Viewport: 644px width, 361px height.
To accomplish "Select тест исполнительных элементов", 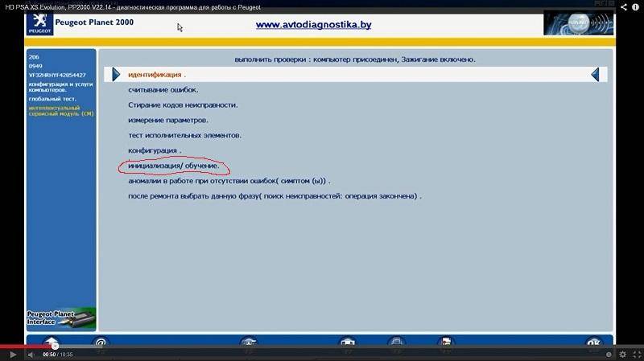I will (x=184, y=136).
